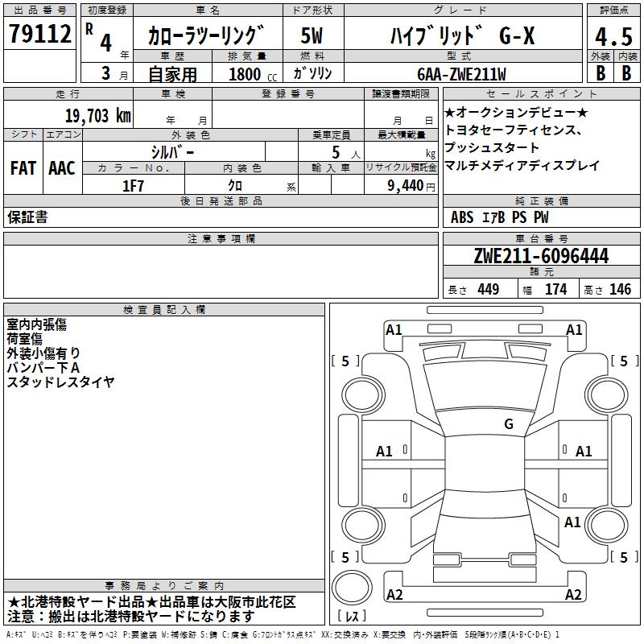Click the A2 mark on rear-left bumper
Viewport: 644px width, 644px height.
click(394, 594)
